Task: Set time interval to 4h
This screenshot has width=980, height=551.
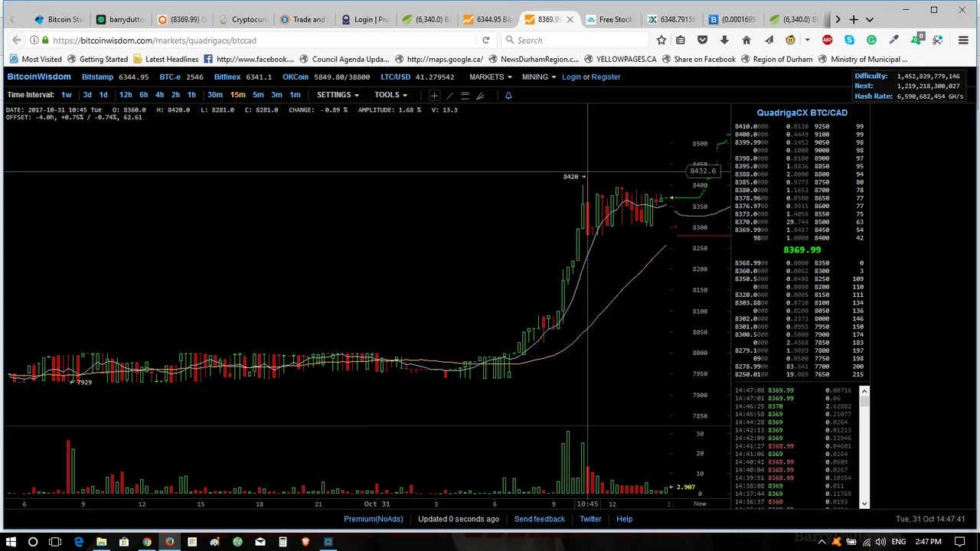Action: pos(159,95)
